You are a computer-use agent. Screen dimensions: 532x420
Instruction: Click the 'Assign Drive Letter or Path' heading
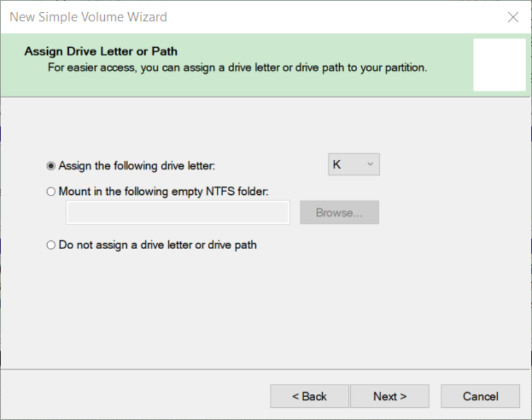click(x=101, y=51)
